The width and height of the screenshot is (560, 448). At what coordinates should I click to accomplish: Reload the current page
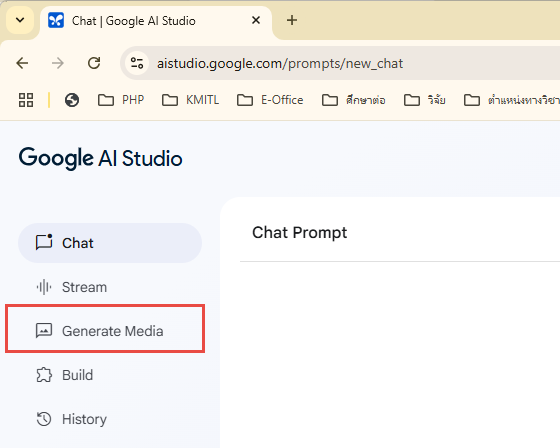[x=94, y=63]
